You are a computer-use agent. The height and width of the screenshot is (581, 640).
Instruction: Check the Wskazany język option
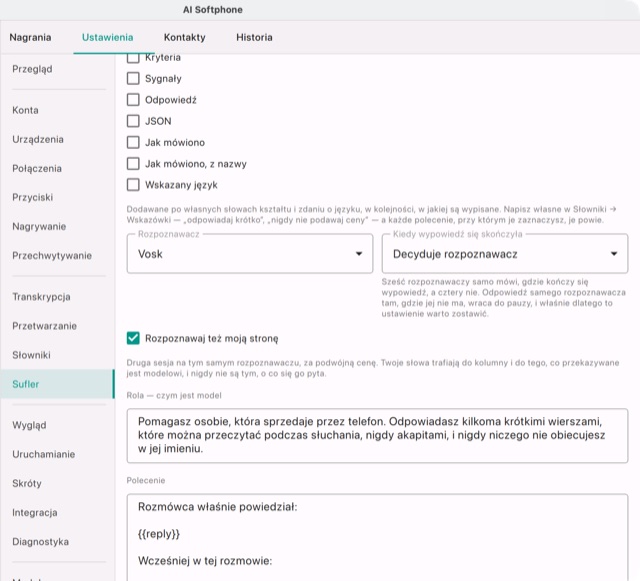coord(133,185)
